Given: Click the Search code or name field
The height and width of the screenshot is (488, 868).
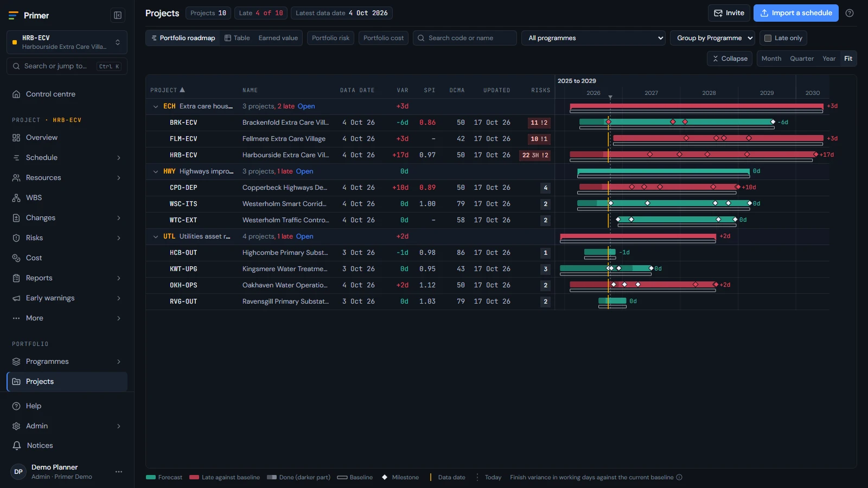Looking at the screenshot, I should click(465, 38).
